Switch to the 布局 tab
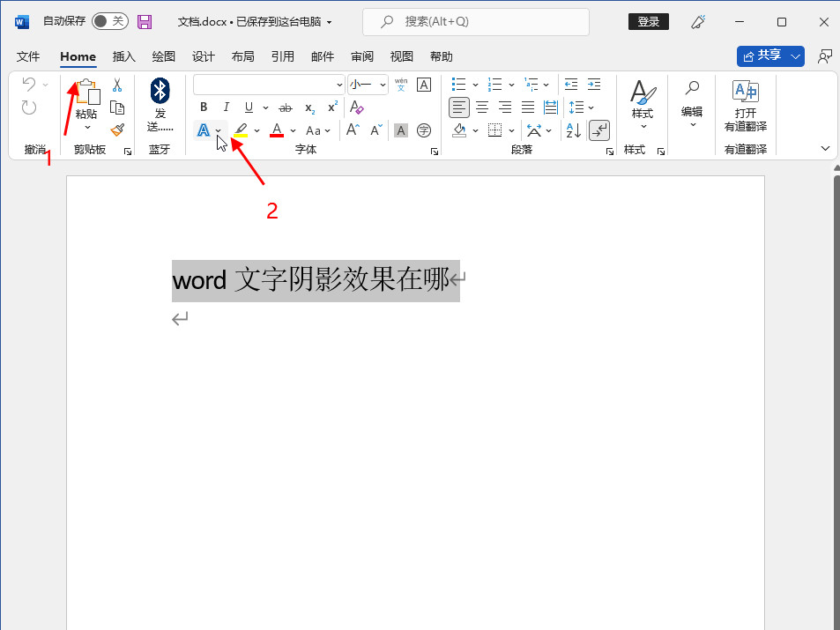This screenshot has height=630, width=840. [x=242, y=56]
